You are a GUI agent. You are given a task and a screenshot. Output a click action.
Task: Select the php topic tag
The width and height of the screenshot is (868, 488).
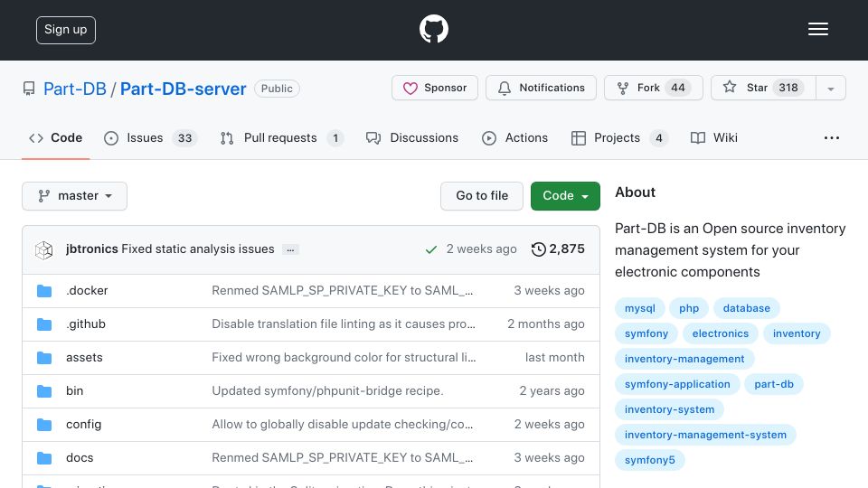tap(689, 308)
